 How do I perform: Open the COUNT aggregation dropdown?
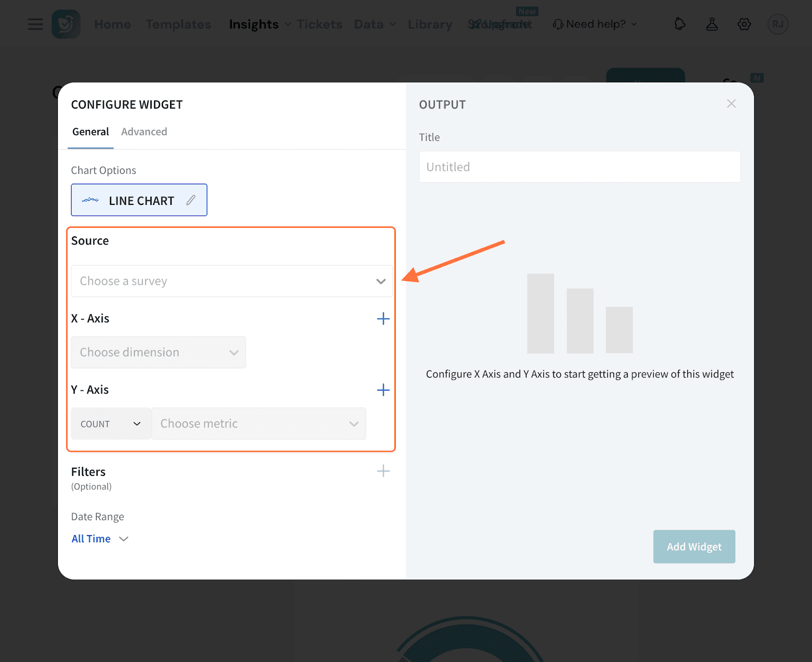click(111, 424)
